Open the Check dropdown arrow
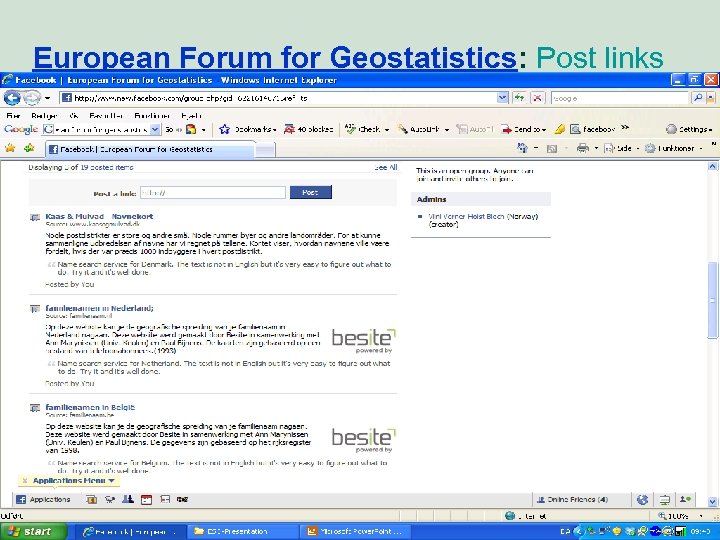 [x=387, y=130]
